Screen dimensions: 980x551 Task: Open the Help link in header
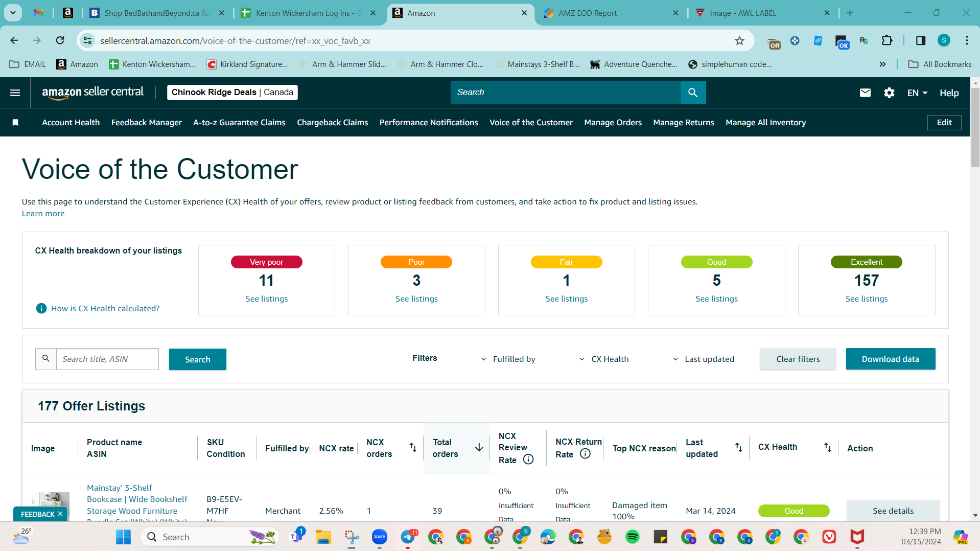pyautogui.click(x=949, y=93)
